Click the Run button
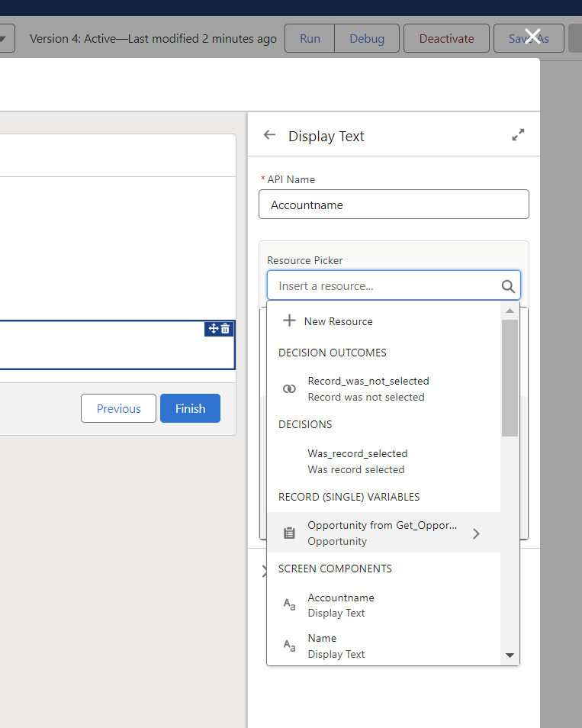The image size is (582, 728). [x=310, y=38]
